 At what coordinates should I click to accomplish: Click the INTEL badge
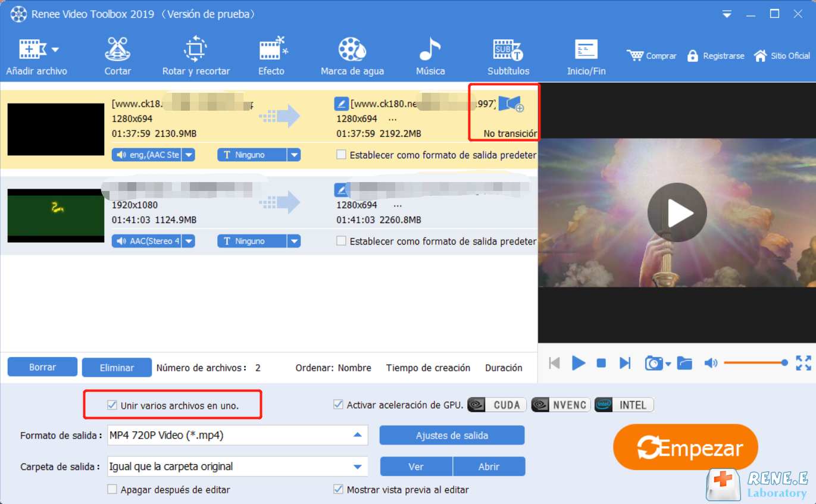pyautogui.click(x=624, y=405)
